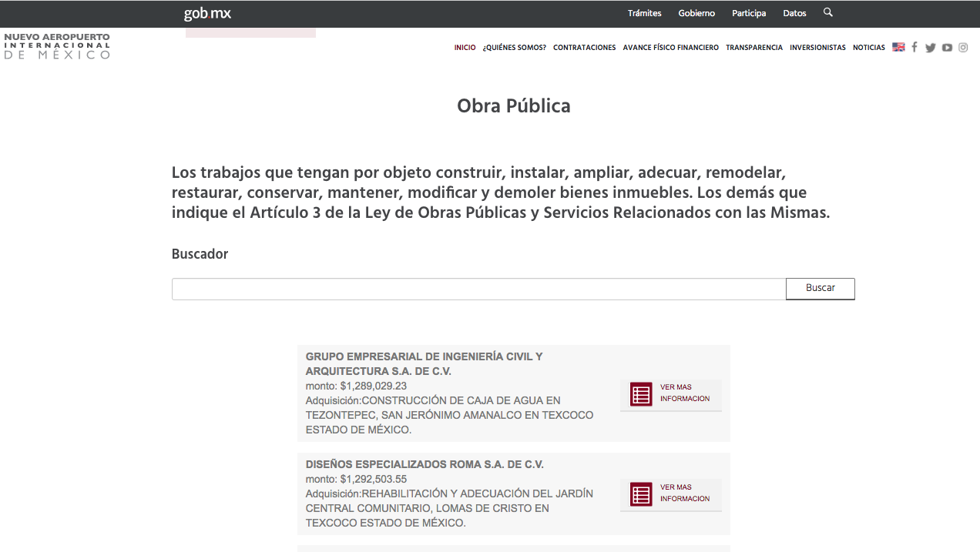Image resolution: width=980 pixels, height=552 pixels.
Task: Click the monto: $1,292,503.55 text
Action: (356, 479)
